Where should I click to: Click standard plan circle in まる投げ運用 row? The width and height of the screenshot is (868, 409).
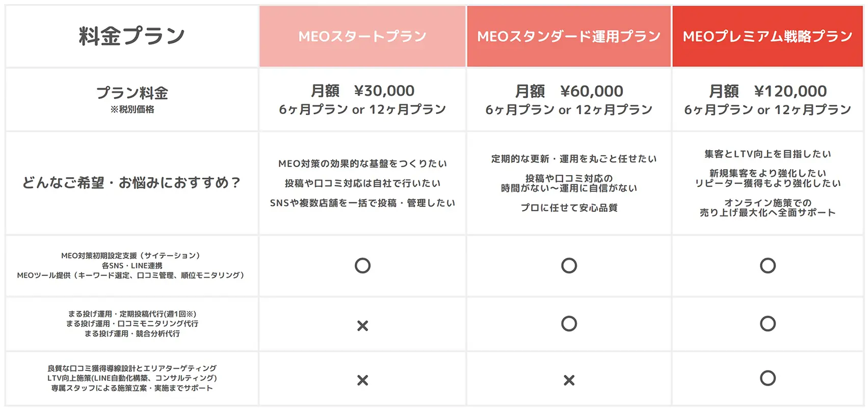coord(569,323)
